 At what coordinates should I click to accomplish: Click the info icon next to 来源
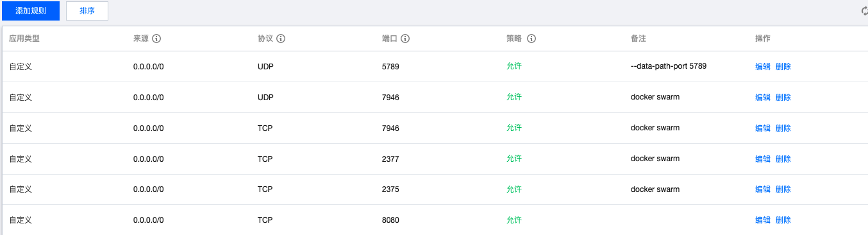(x=156, y=39)
